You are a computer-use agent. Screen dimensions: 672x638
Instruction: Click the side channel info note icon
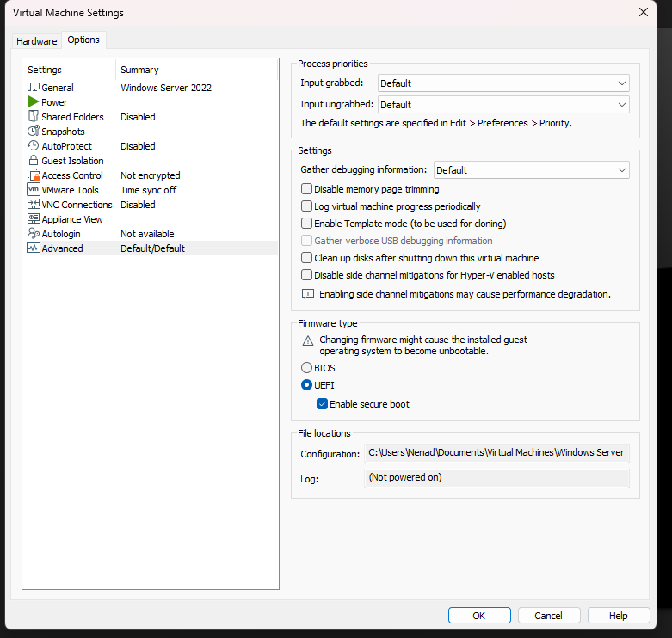coord(308,294)
